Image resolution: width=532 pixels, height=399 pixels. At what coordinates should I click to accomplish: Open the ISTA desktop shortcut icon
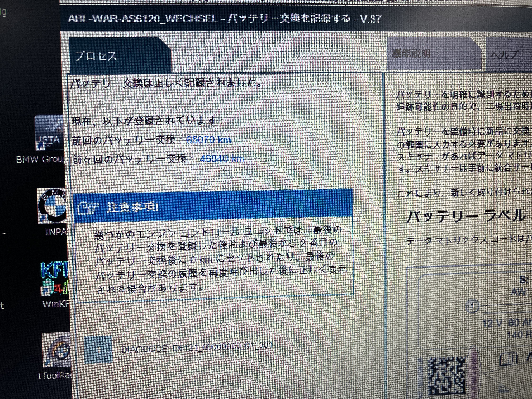click(49, 132)
